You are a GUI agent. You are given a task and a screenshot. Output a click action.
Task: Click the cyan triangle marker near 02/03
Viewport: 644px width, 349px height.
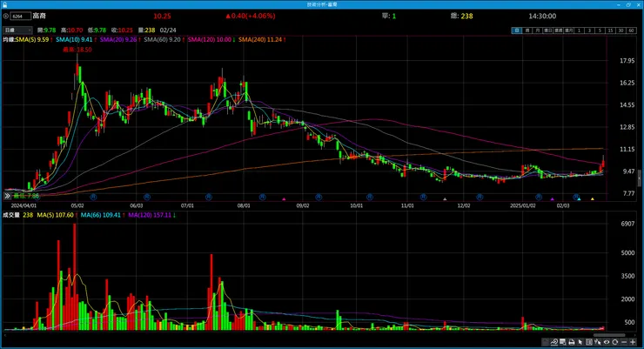pos(579,199)
